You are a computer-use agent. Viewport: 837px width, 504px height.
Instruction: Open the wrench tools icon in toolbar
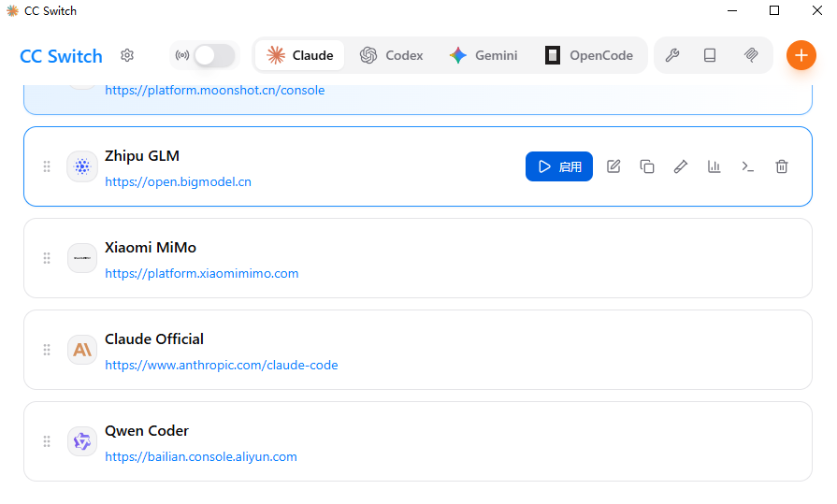[x=672, y=55]
